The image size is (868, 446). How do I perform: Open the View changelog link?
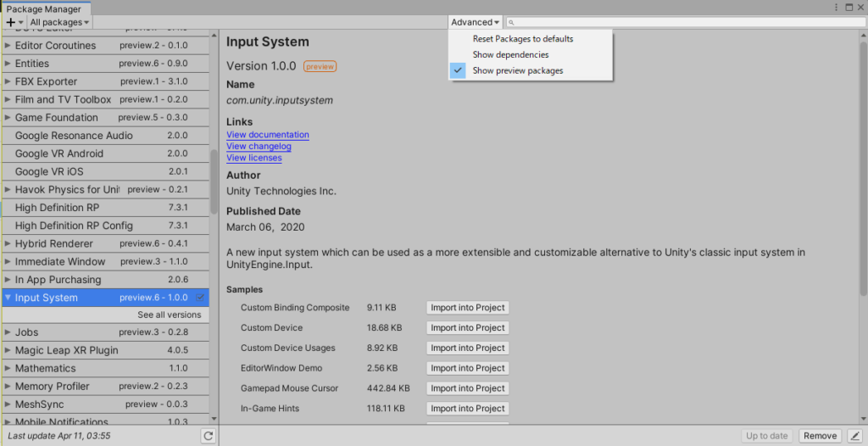pos(259,147)
